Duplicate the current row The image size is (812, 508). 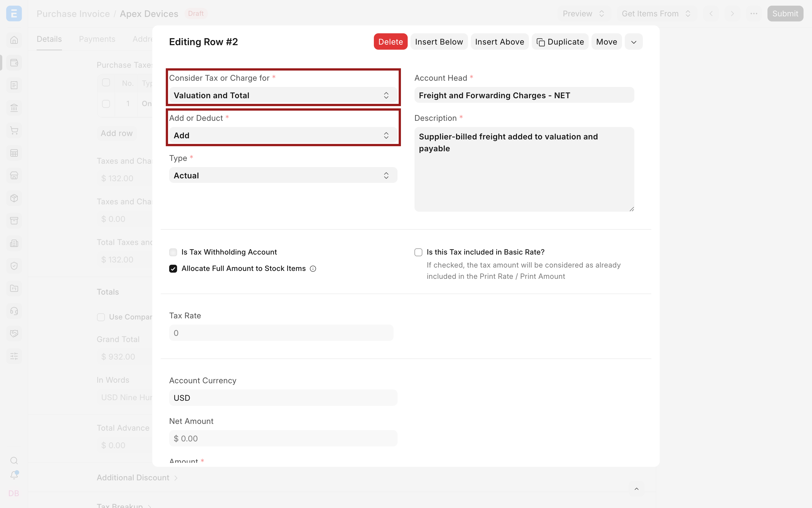pos(560,42)
